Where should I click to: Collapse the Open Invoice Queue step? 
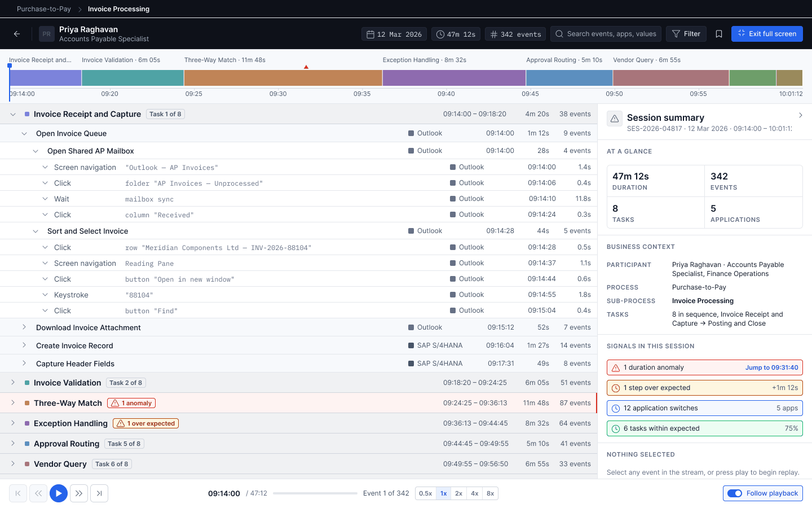click(24, 133)
